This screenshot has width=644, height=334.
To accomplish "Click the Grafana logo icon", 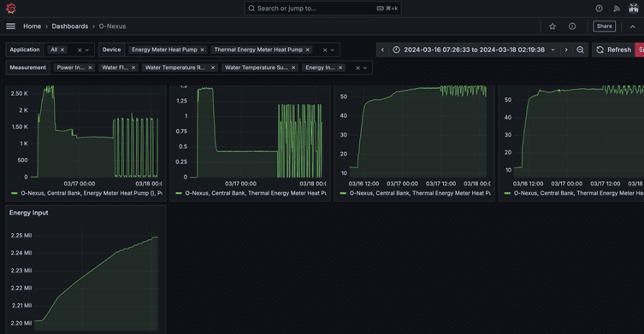I will (x=11, y=9).
